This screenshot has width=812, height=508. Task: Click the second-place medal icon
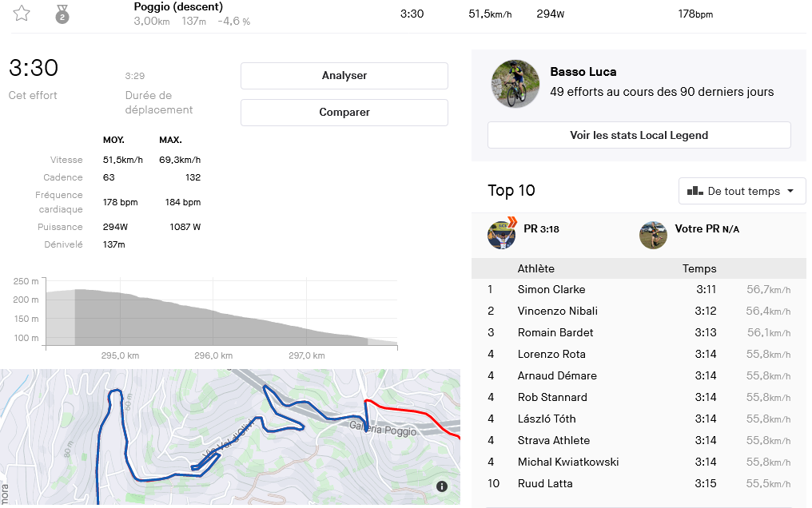click(x=62, y=14)
